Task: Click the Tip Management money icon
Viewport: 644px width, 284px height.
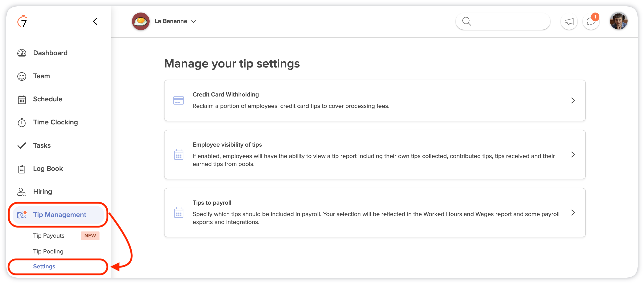Action: 22,215
